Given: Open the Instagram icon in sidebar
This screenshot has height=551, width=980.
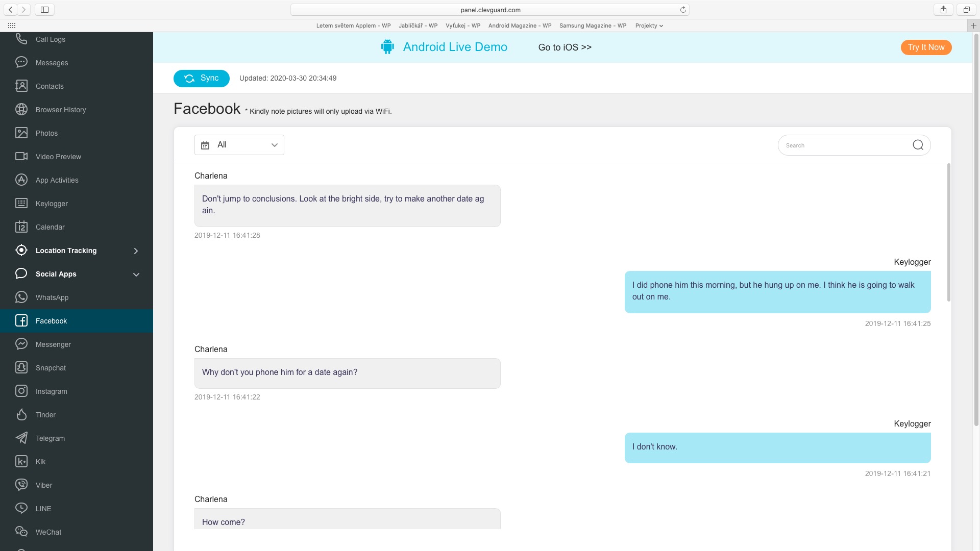Looking at the screenshot, I should 21,391.
